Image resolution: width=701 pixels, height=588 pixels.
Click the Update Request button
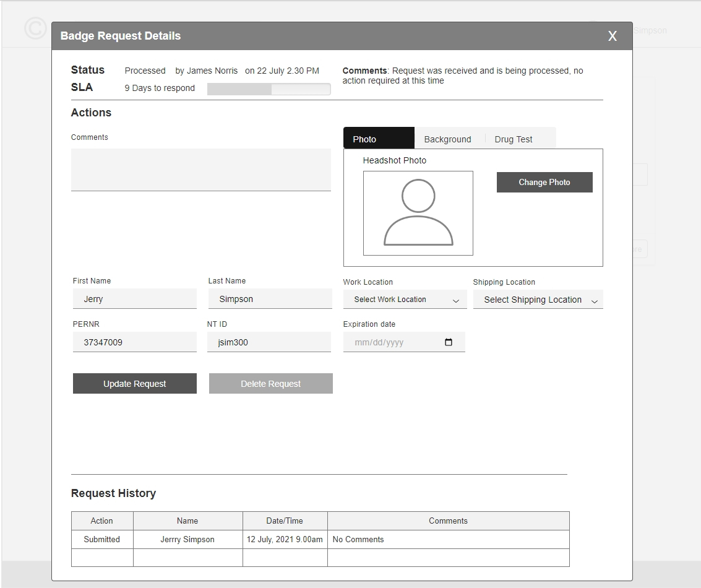click(x=134, y=384)
